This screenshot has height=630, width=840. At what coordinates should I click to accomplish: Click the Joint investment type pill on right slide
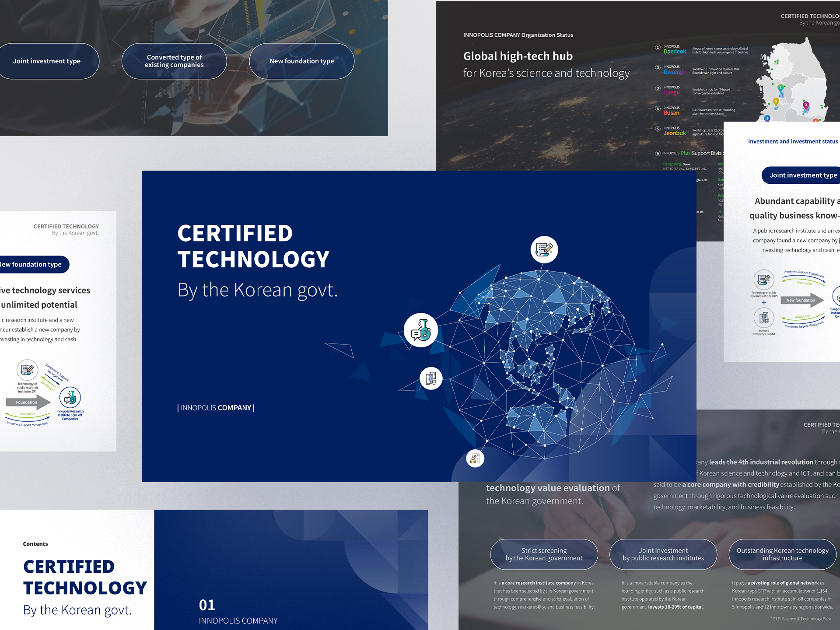(x=801, y=175)
